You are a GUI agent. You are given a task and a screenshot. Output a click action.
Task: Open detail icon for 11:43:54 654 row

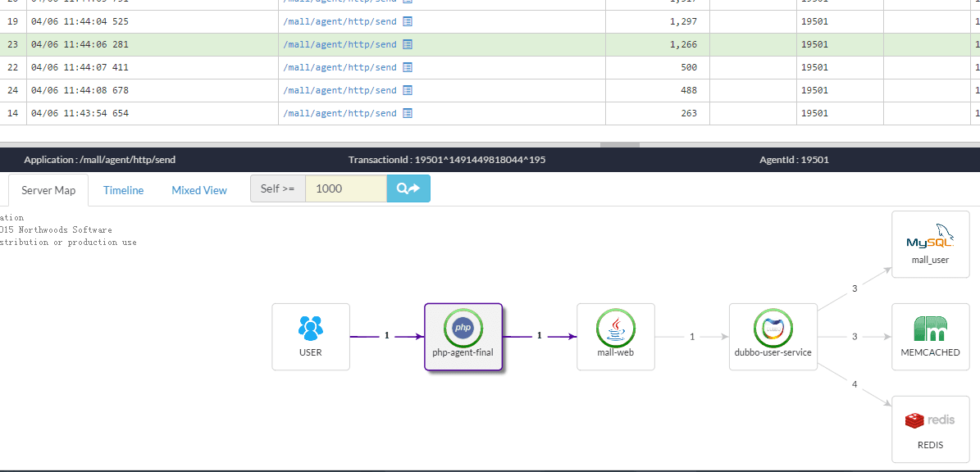pos(408,113)
